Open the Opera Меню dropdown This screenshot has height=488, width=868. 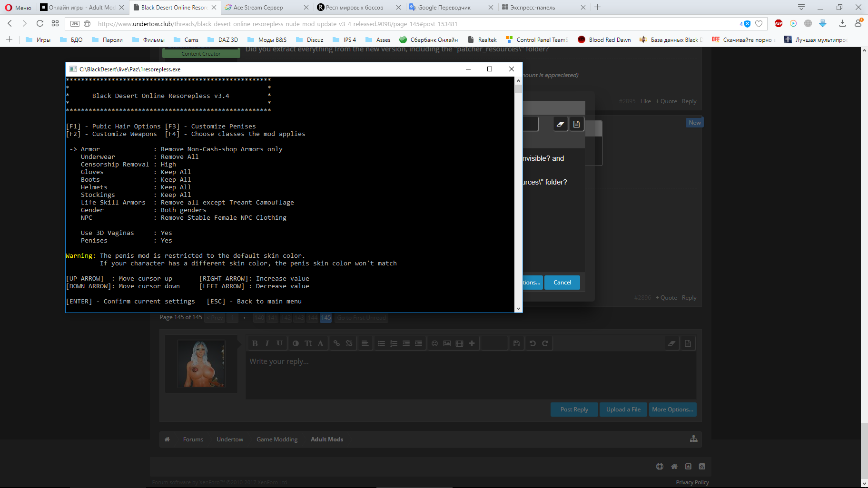point(18,8)
